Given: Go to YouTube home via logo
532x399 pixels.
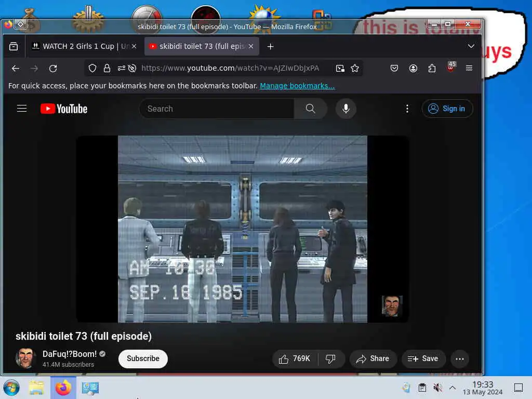Looking at the screenshot, I should [64, 109].
